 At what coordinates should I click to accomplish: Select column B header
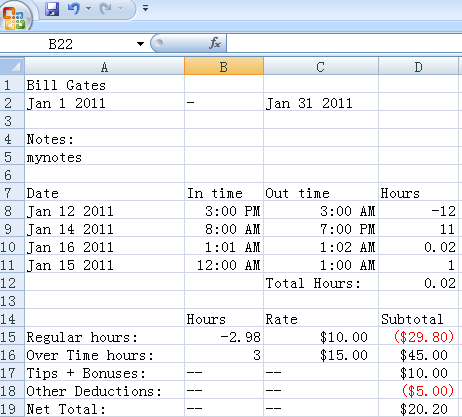[x=224, y=66]
